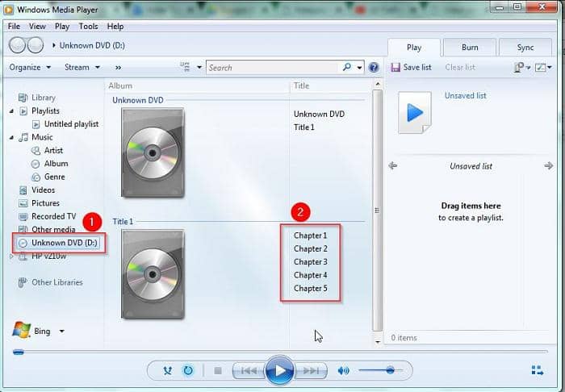Click the search magnifier icon

coord(347,68)
